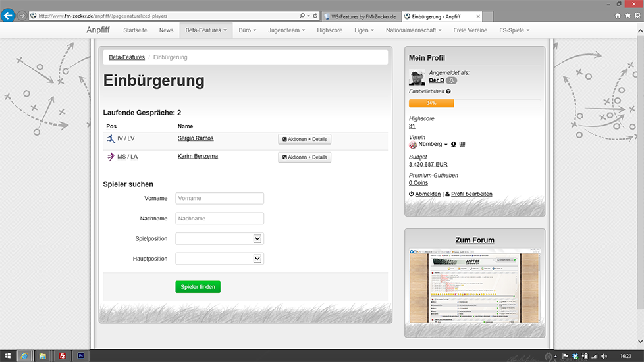Image resolution: width=644 pixels, height=362 pixels.
Task: Click into the Vorname input field
Action: pyautogui.click(x=219, y=198)
